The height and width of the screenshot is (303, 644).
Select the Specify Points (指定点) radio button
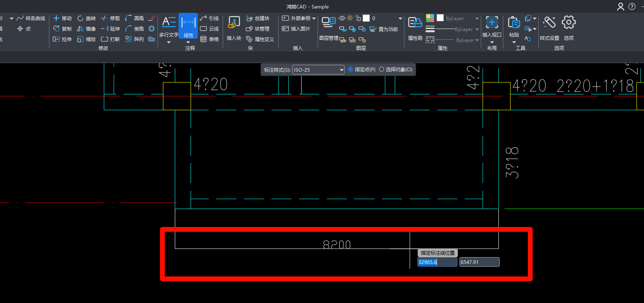[351, 70]
